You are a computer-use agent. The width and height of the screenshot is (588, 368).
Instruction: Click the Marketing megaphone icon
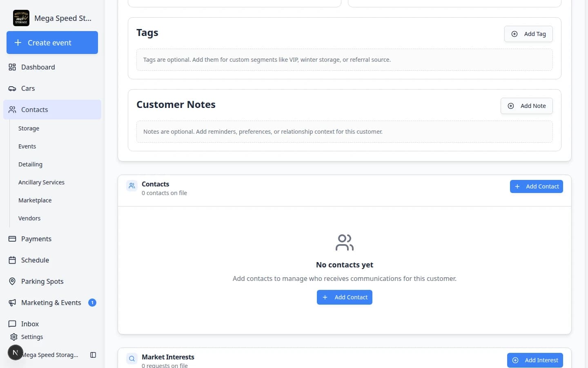tap(12, 303)
